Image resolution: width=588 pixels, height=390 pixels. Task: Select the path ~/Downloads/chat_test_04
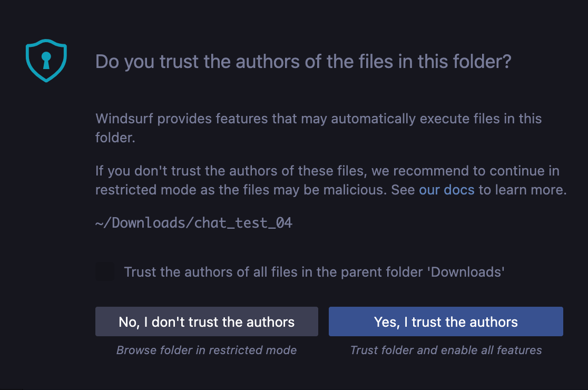[193, 222]
